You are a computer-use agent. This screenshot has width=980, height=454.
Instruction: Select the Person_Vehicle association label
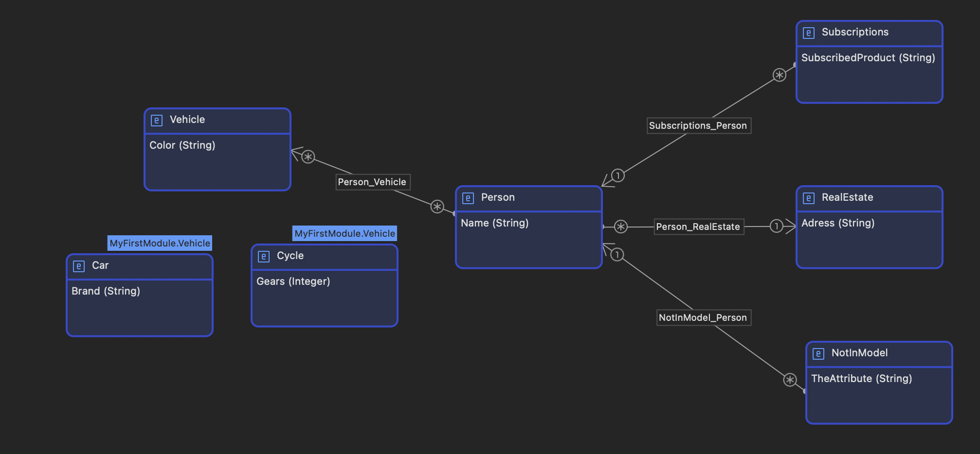pyautogui.click(x=372, y=182)
